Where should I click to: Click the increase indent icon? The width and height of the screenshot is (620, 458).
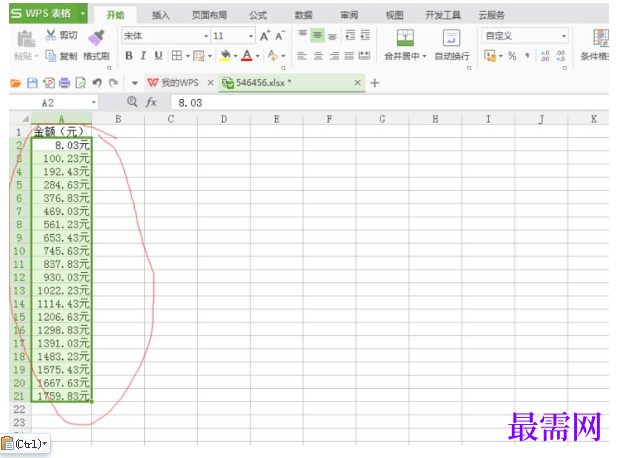tap(365, 35)
